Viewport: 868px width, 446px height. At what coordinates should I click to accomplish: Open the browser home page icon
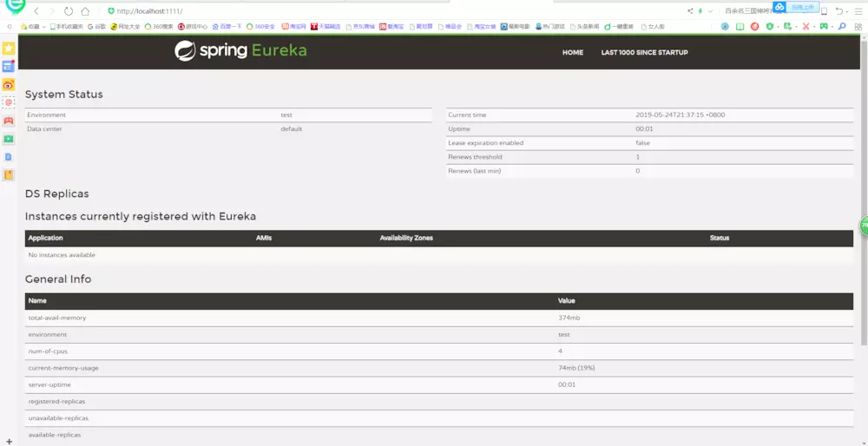85,11
